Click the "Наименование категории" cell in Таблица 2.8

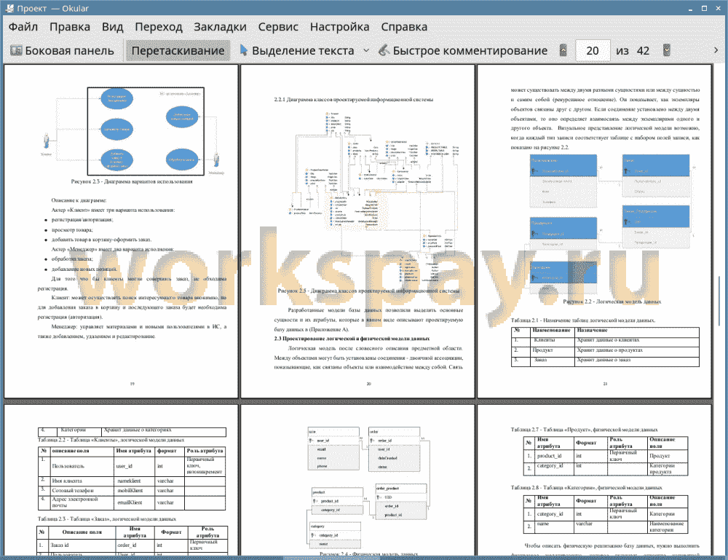(x=668, y=527)
